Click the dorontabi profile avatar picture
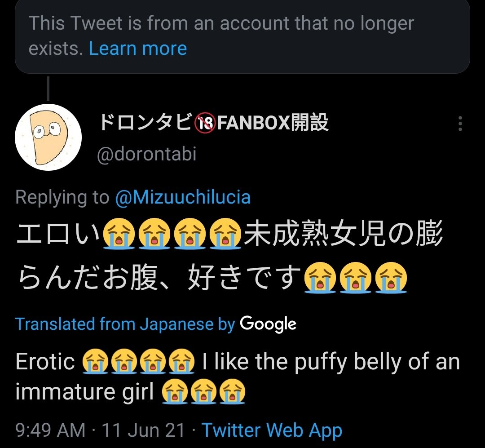 click(x=48, y=137)
